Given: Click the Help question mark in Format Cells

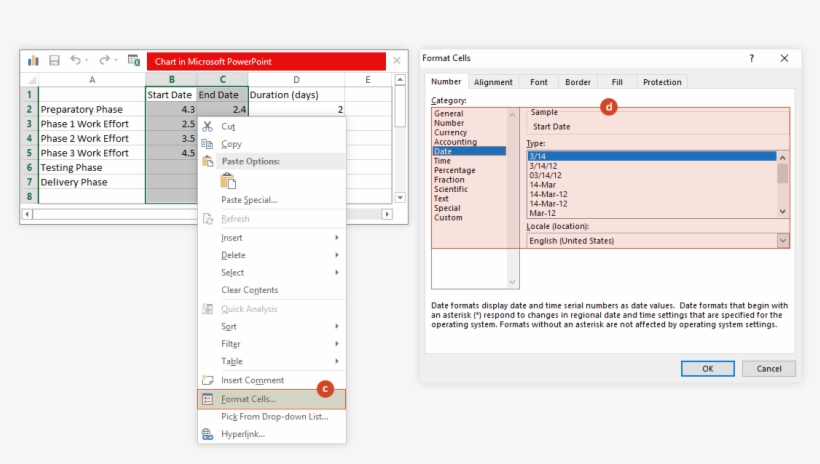Looking at the screenshot, I should [x=751, y=59].
